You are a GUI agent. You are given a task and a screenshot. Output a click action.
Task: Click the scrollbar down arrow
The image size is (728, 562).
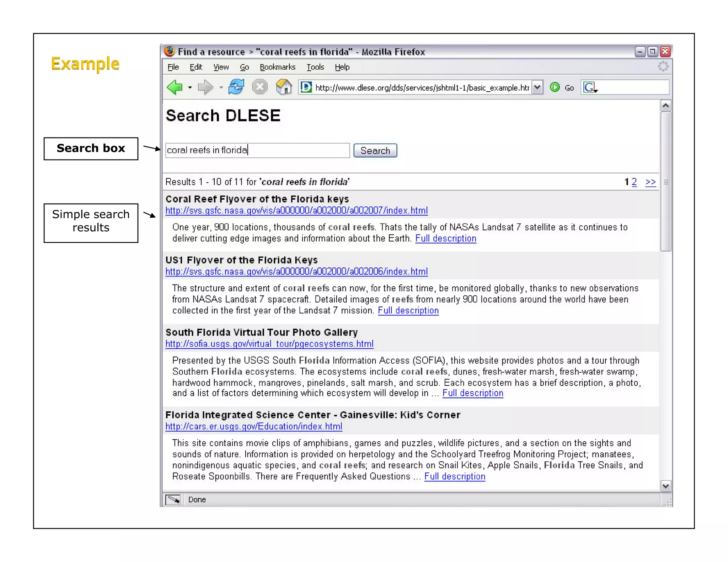666,486
